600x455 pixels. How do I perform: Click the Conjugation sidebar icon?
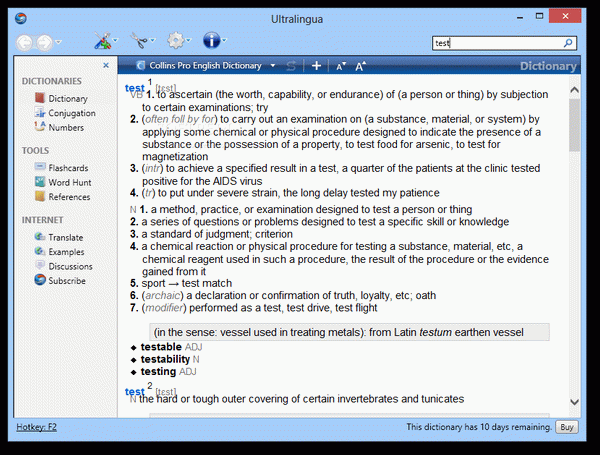pyautogui.click(x=40, y=113)
